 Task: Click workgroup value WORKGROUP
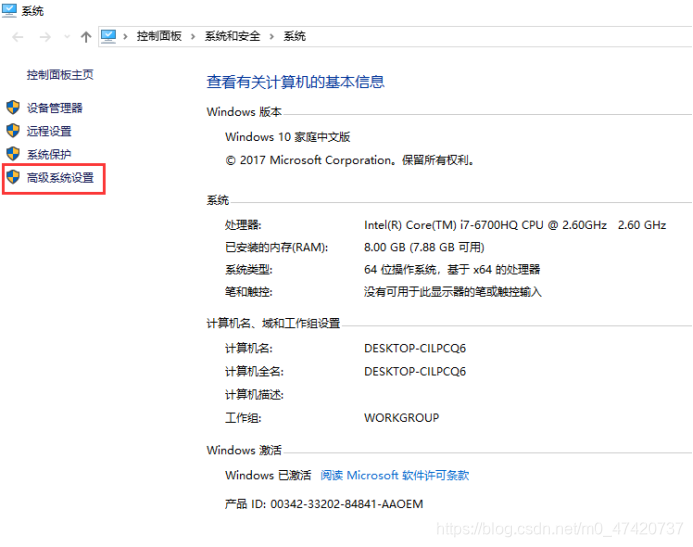coord(402,418)
